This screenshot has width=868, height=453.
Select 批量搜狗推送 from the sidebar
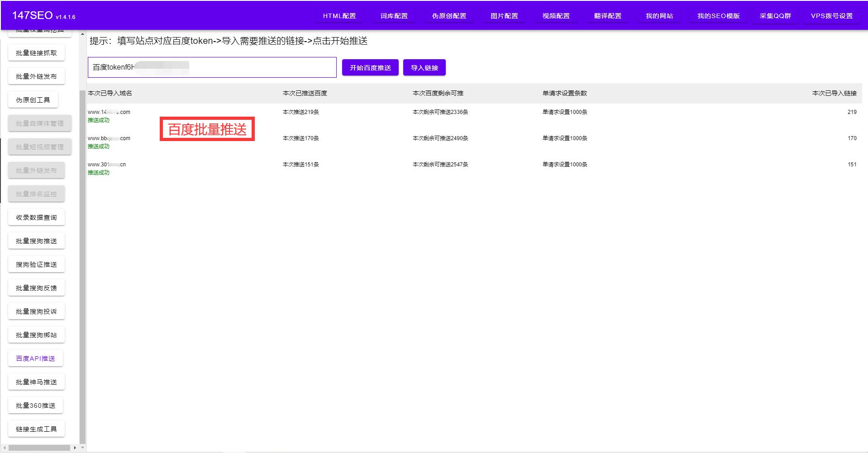tap(36, 241)
